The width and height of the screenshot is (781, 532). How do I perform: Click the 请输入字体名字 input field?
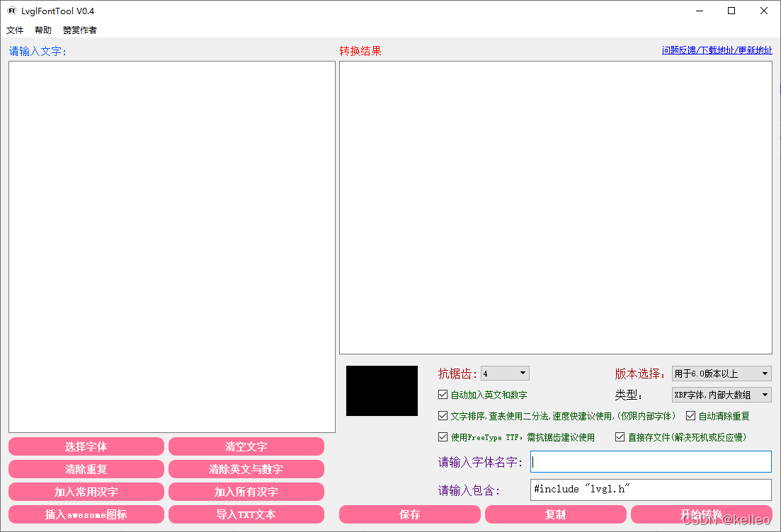point(651,462)
